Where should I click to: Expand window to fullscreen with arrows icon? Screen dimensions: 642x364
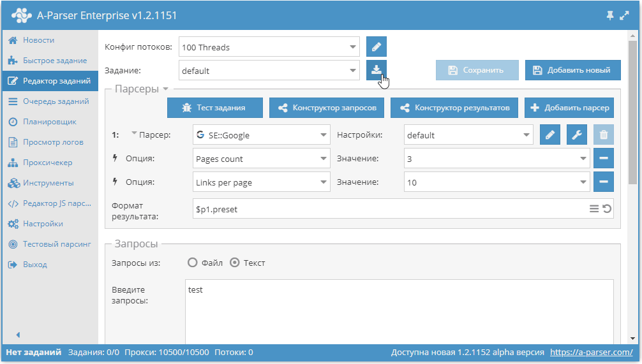pos(624,15)
